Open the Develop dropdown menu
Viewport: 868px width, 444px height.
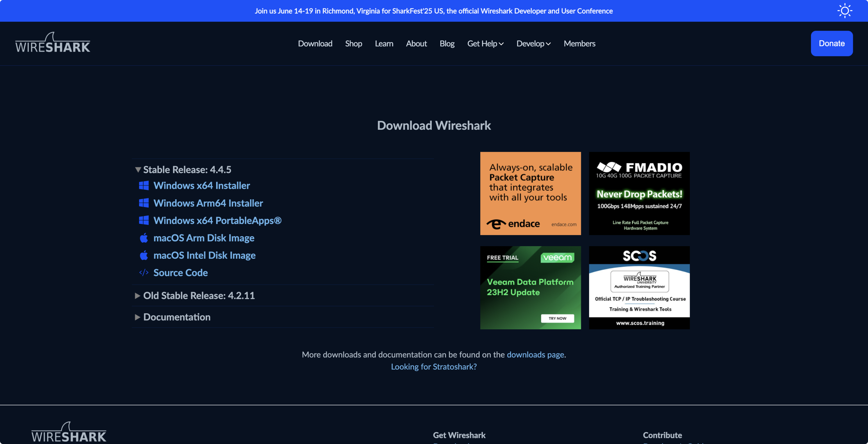pos(533,43)
